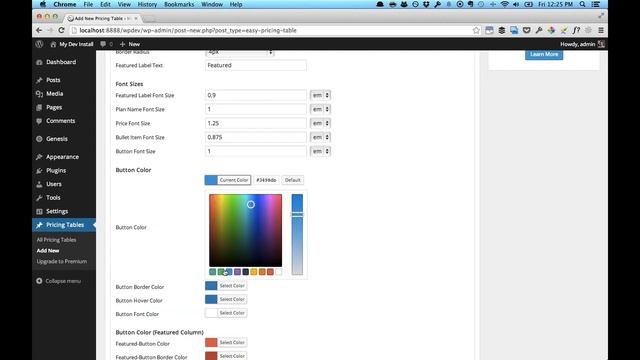
Task: Open All Pricing Tables link
Action: pyautogui.click(x=56, y=240)
